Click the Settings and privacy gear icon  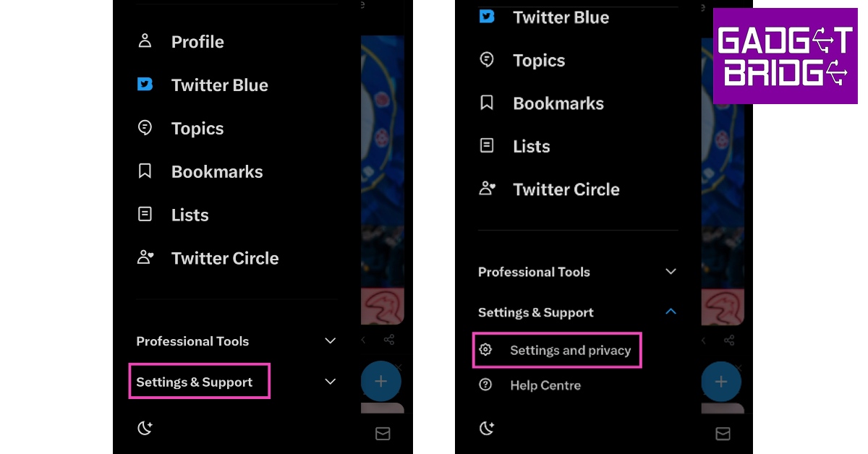point(486,350)
